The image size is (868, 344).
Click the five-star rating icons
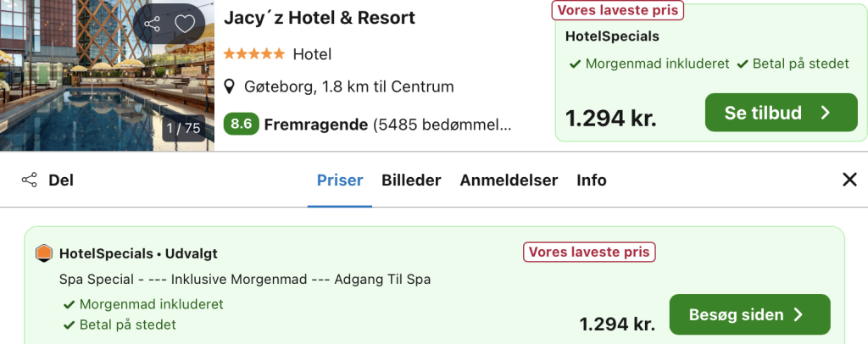(x=254, y=54)
